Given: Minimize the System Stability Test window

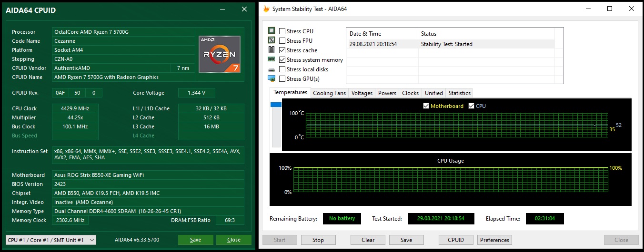Looking at the screenshot, I should [588, 9].
